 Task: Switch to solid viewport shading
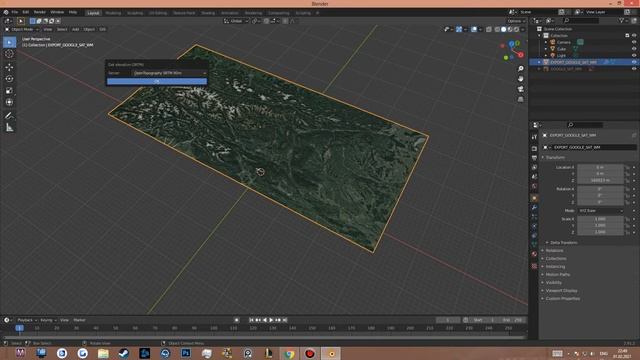pos(504,29)
